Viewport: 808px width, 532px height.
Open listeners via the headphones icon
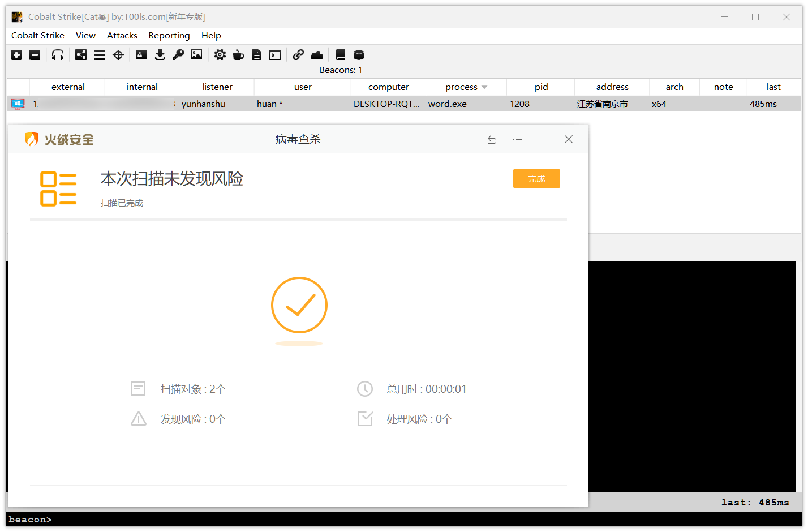point(58,55)
